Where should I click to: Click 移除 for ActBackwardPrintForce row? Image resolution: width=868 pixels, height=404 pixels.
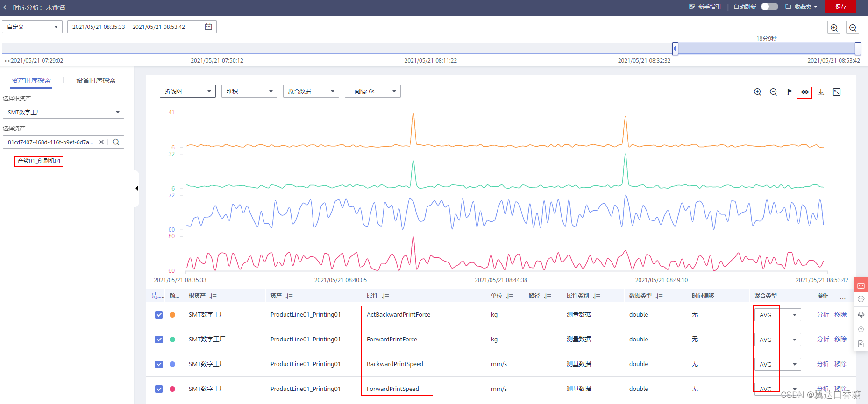tap(840, 314)
